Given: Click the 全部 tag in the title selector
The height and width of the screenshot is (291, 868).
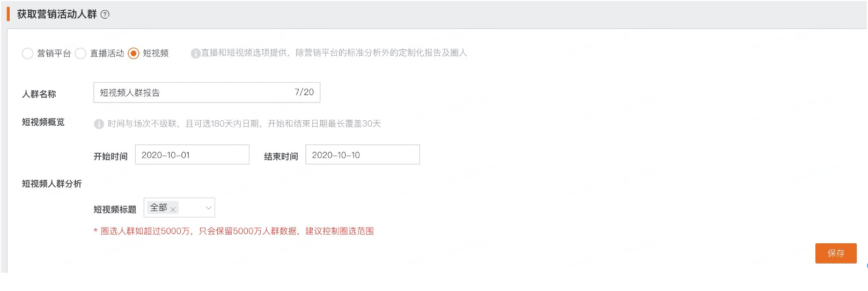Looking at the screenshot, I should [158, 207].
